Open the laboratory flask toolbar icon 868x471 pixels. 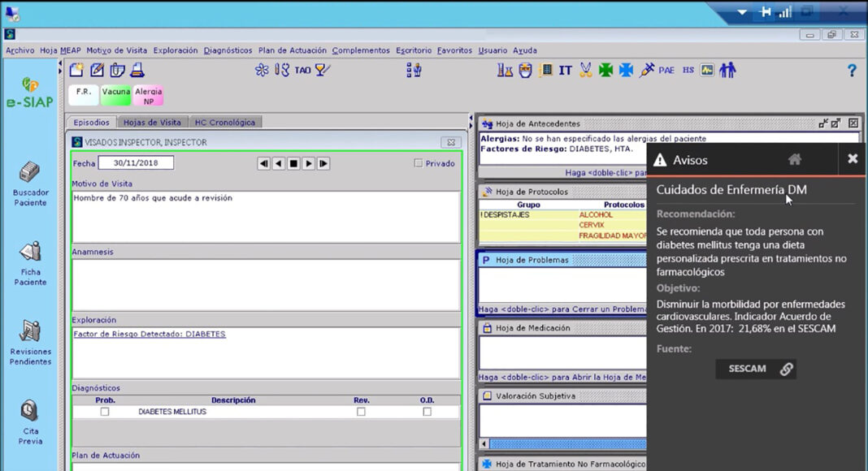coord(505,71)
